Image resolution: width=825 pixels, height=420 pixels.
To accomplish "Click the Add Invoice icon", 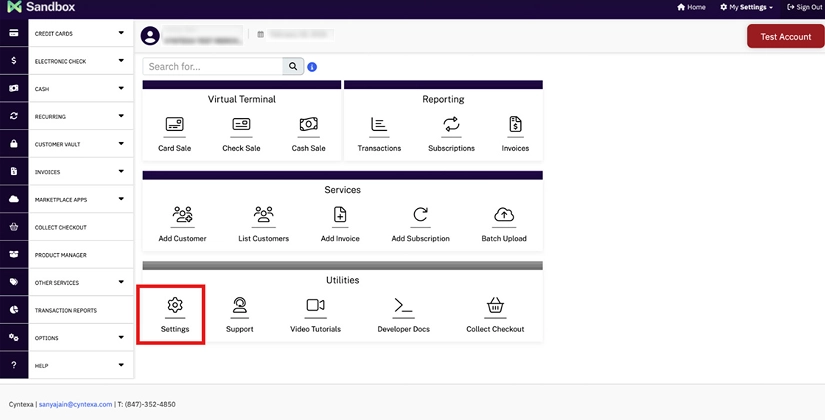I will 340,215.
